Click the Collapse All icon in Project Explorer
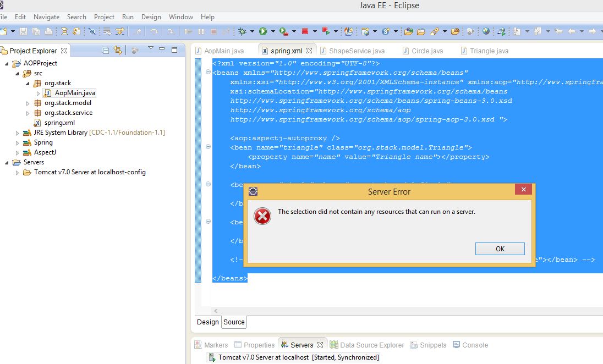Screen dimensions: 603x364 pyautogui.click(x=106, y=51)
